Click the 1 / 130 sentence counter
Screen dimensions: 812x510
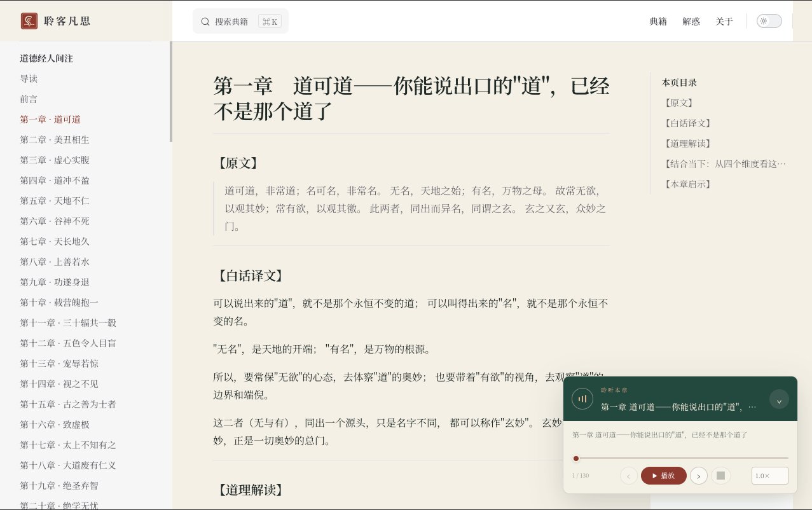click(x=581, y=476)
